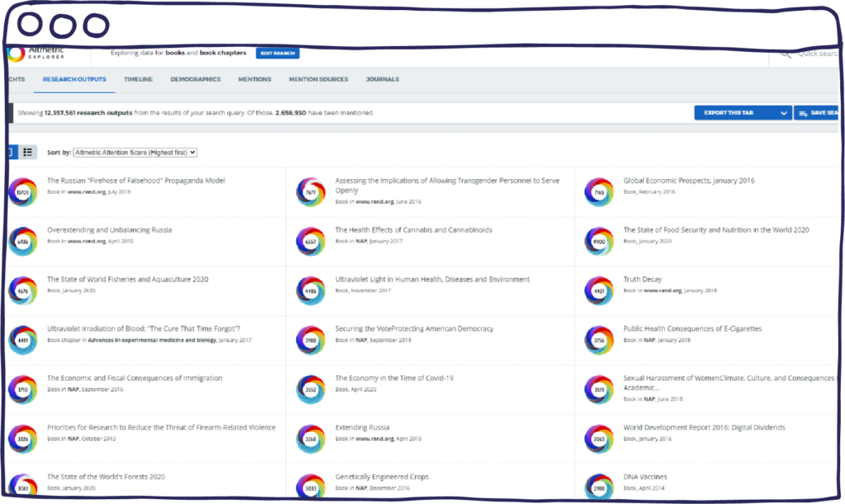Open the Sort by dropdown
Viewport: 845px width, 504px height.
click(x=135, y=153)
